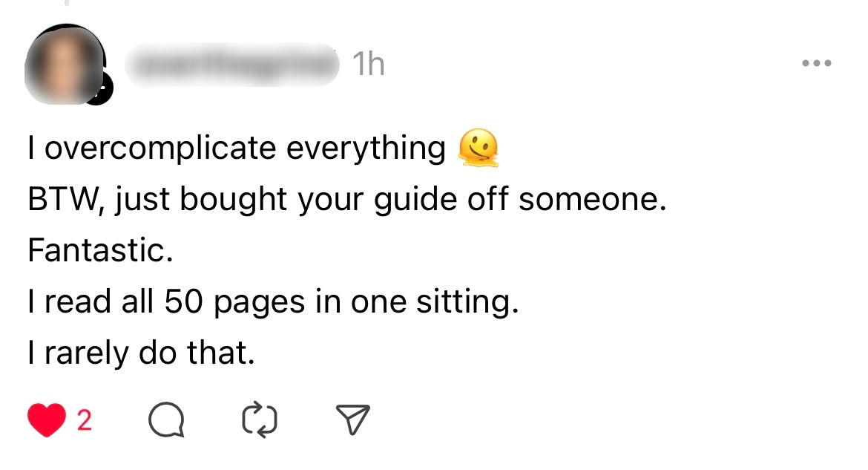Click the line "I read all 50 pages in one sitting."
Image resolution: width=868 pixels, height=470 pixels.
tap(273, 303)
